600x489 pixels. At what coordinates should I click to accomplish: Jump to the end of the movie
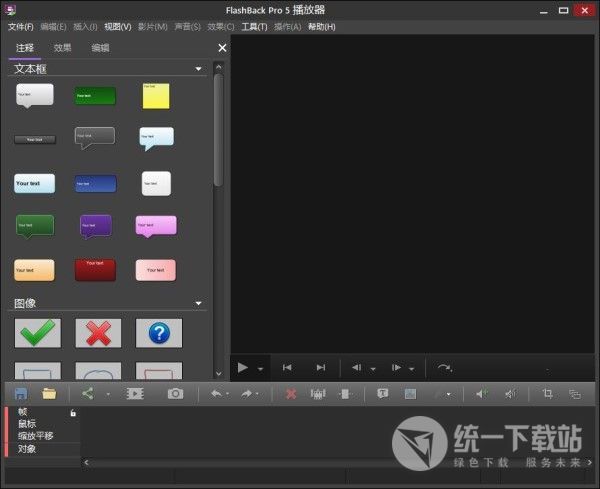(320, 368)
